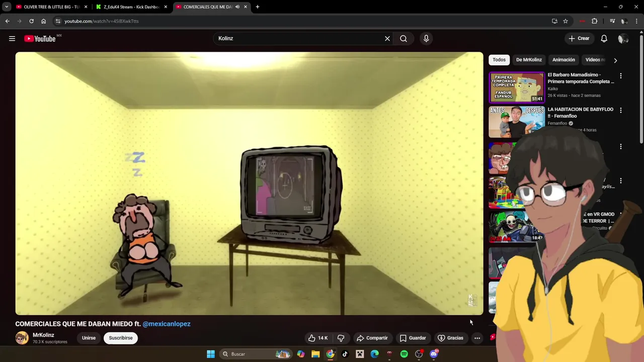Open the MrKolinz channel name link

pyautogui.click(x=43, y=335)
